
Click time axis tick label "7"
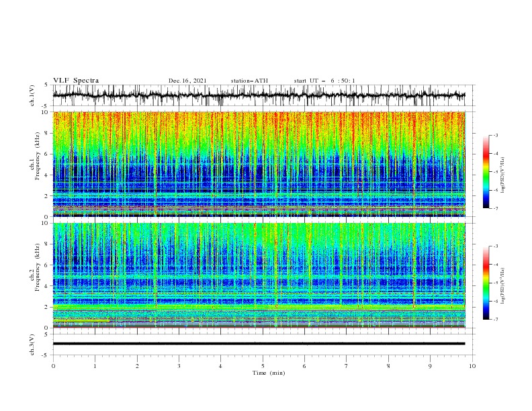coord(347,366)
